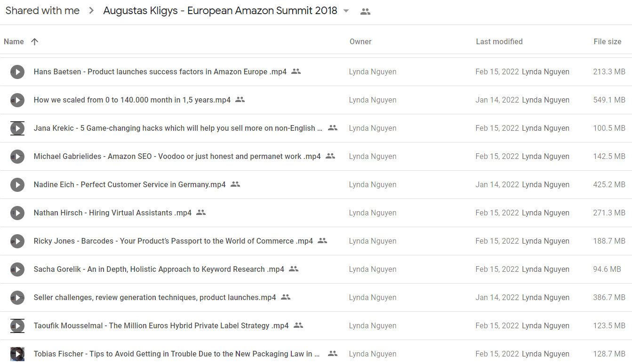Select Tobias Fischer New Packaging Law file

tap(176, 354)
